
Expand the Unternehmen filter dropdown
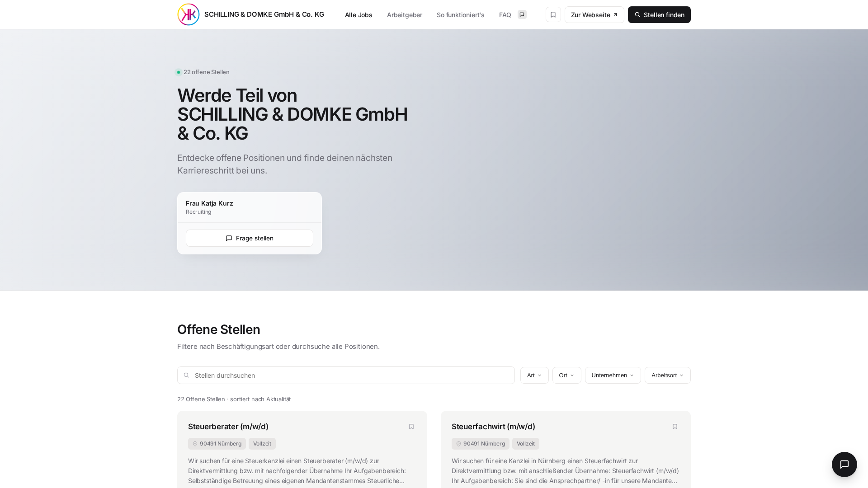[613, 375]
